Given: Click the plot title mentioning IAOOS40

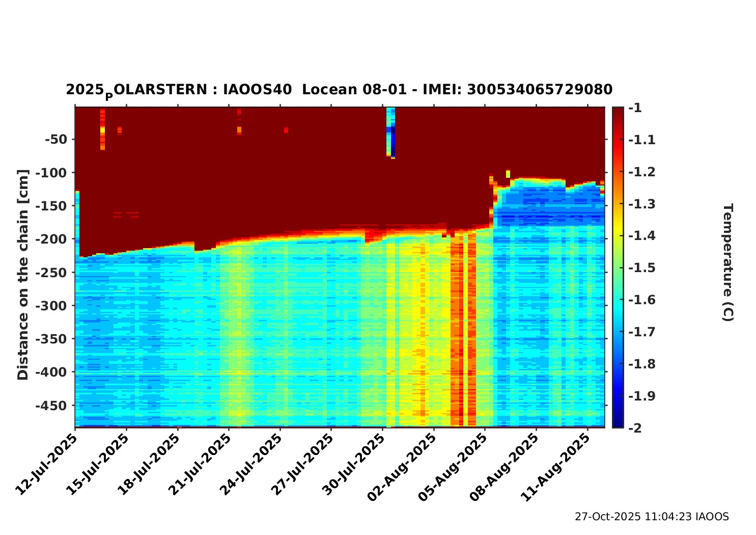Looking at the screenshot, I should coord(339,90).
